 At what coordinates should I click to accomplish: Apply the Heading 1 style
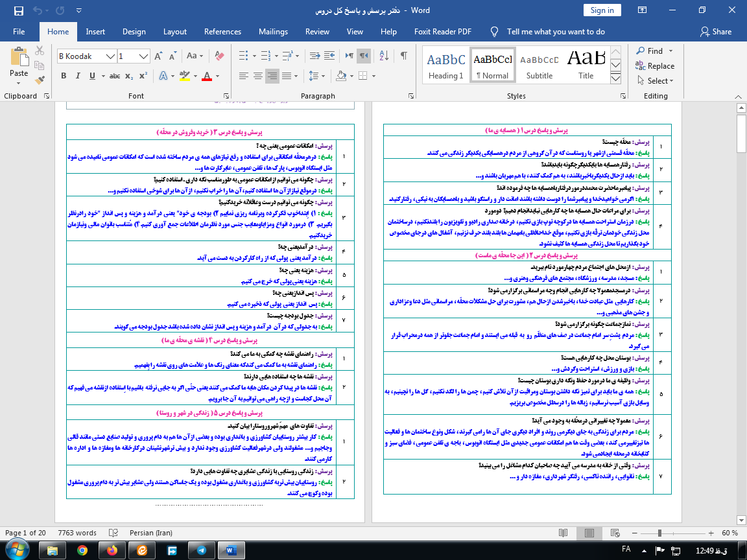tap(446, 65)
